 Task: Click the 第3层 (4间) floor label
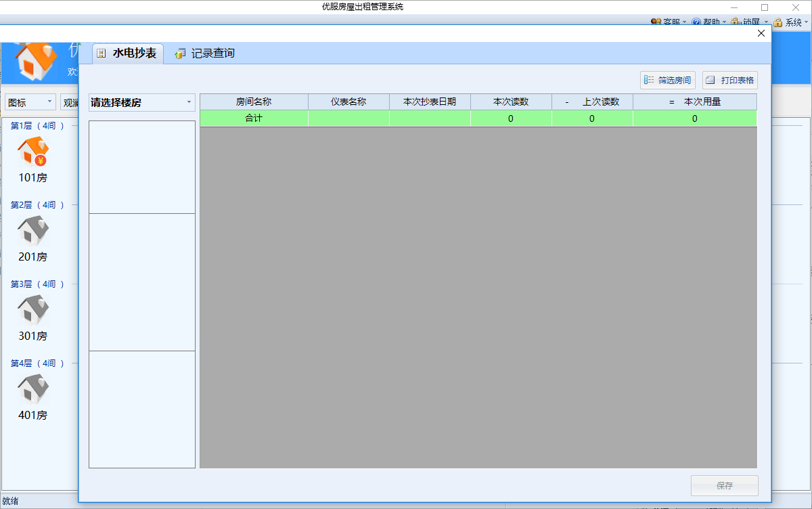coord(37,284)
